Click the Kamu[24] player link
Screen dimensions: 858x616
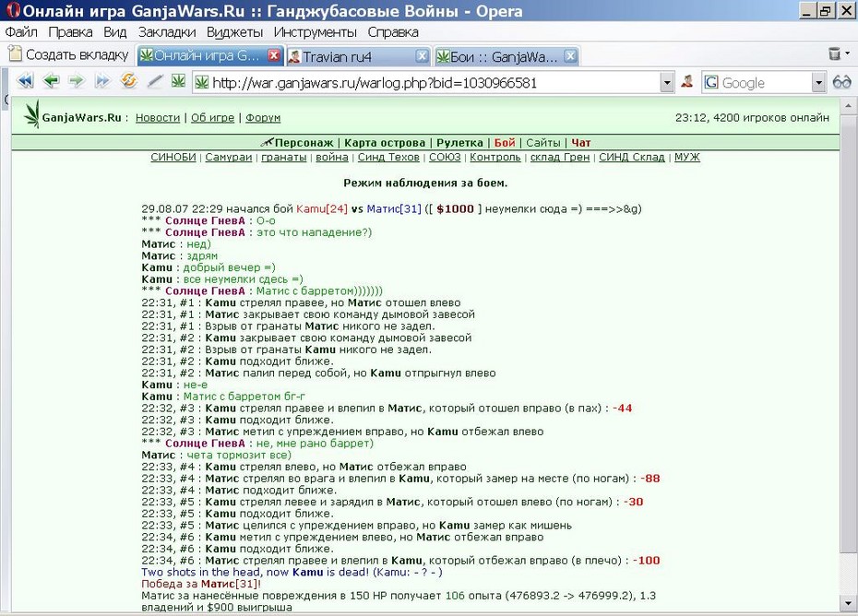[322, 209]
